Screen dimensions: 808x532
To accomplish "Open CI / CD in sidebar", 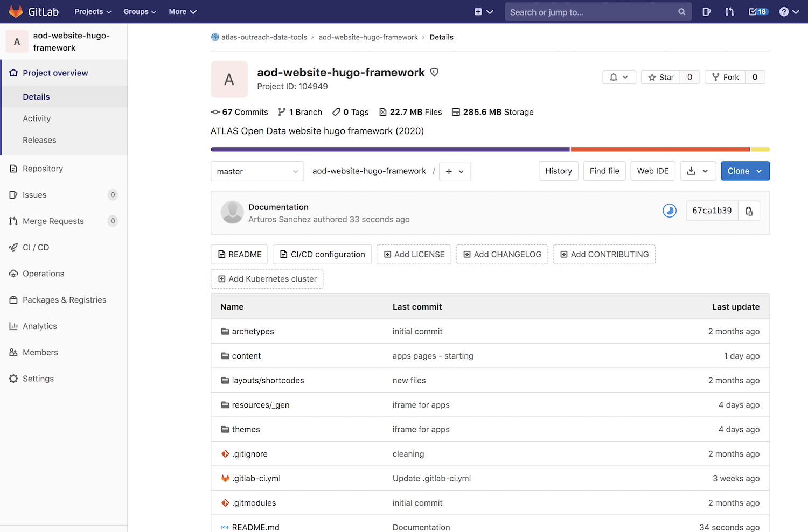I will pos(64,248).
